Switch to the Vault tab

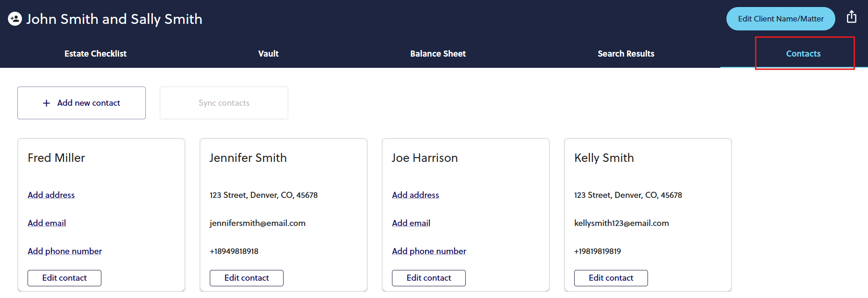pyautogui.click(x=268, y=54)
